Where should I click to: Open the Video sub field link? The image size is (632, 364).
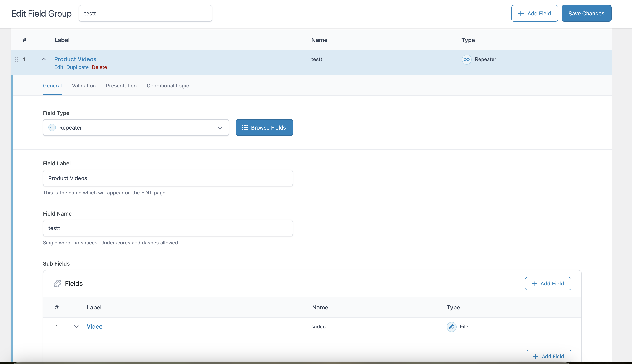[95, 327]
